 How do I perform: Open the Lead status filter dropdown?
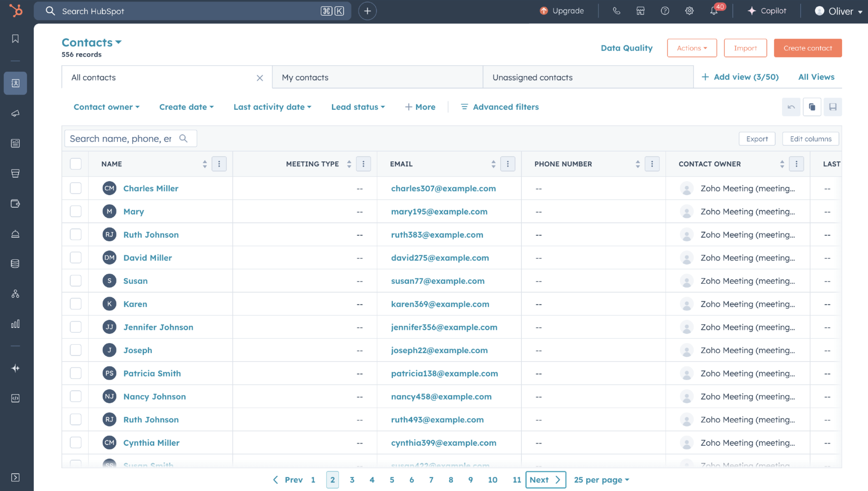coord(358,107)
